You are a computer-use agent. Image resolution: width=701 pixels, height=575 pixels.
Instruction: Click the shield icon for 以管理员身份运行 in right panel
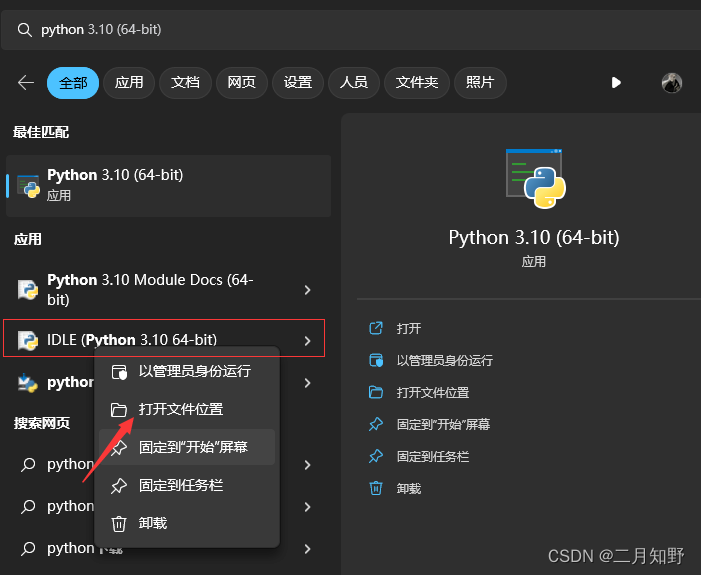(x=376, y=360)
